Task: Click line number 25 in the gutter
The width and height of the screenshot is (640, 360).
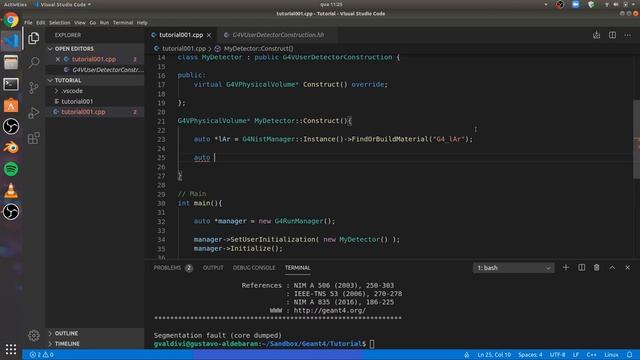Action: pos(161,158)
